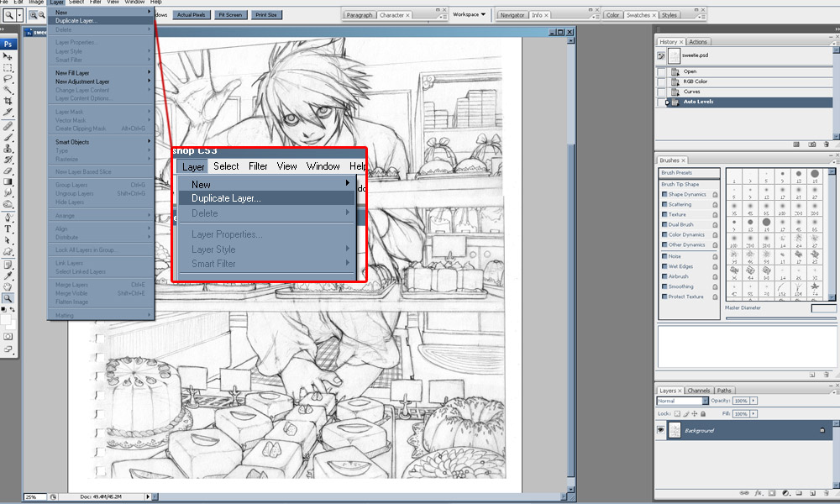The width and height of the screenshot is (840, 504).
Task: Enable Dual Brush checkbox
Action: pos(664,225)
